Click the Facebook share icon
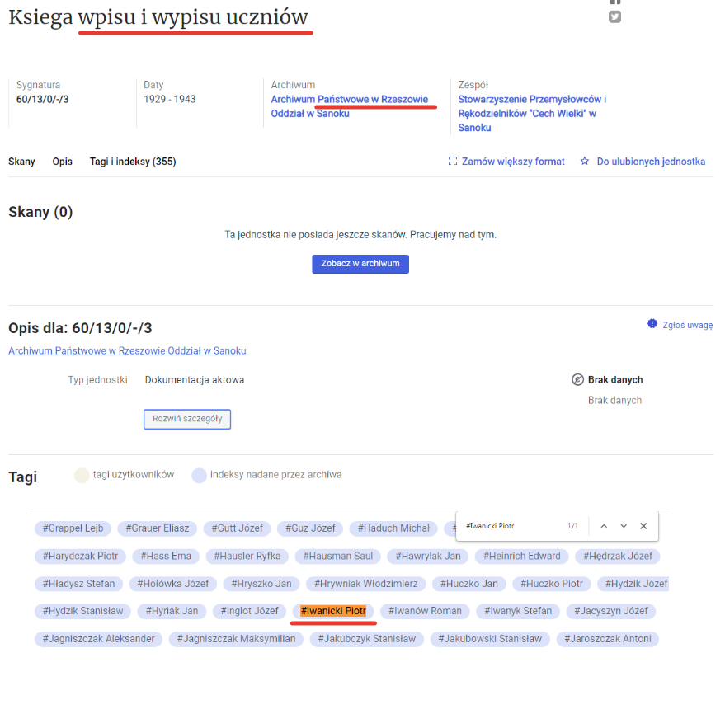The image size is (725, 728). pyautogui.click(x=614, y=2)
